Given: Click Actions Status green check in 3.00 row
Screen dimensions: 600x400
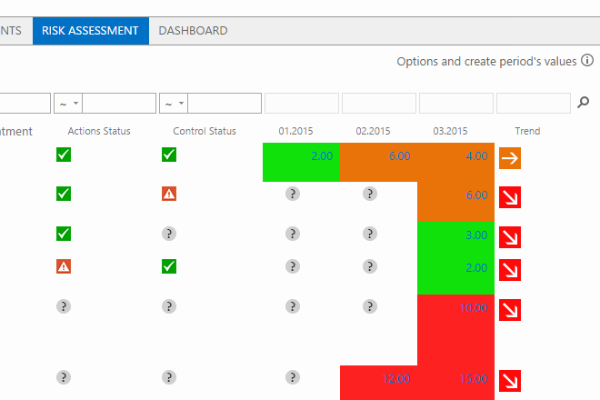Looking at the screenshot, I should point(64,233).
